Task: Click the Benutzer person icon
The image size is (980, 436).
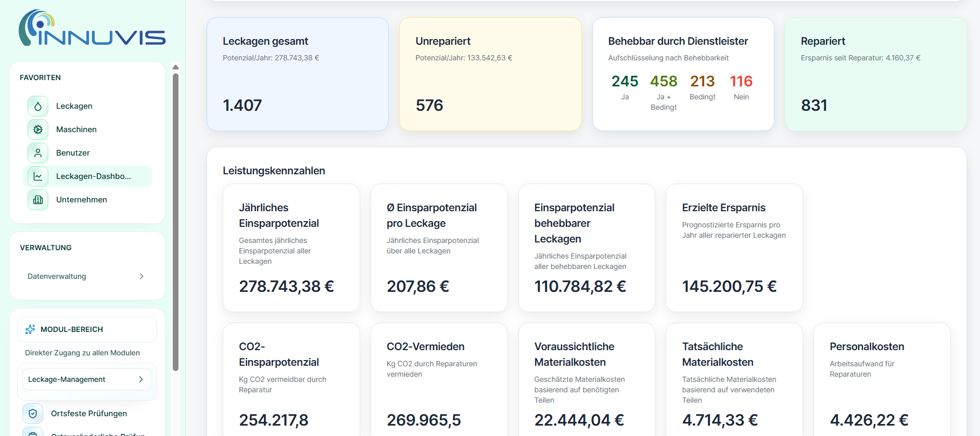Action: pos(38,153)
